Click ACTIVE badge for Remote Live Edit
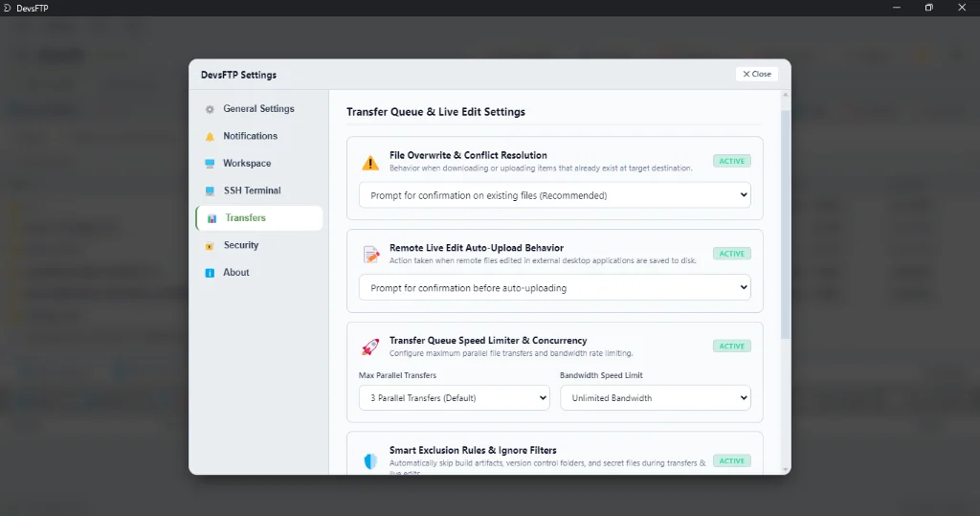Image resolution: width=980 pixels, height=516 pixels. pos(732,254)
